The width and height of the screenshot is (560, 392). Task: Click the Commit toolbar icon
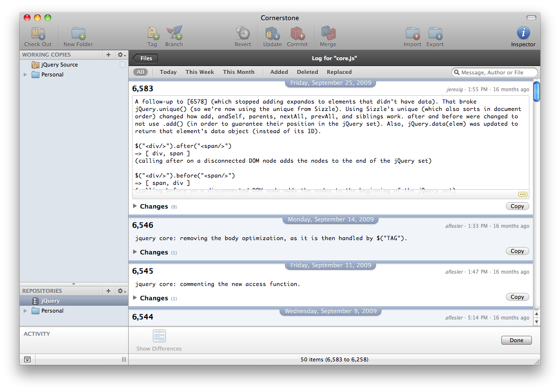pos(297,34)
